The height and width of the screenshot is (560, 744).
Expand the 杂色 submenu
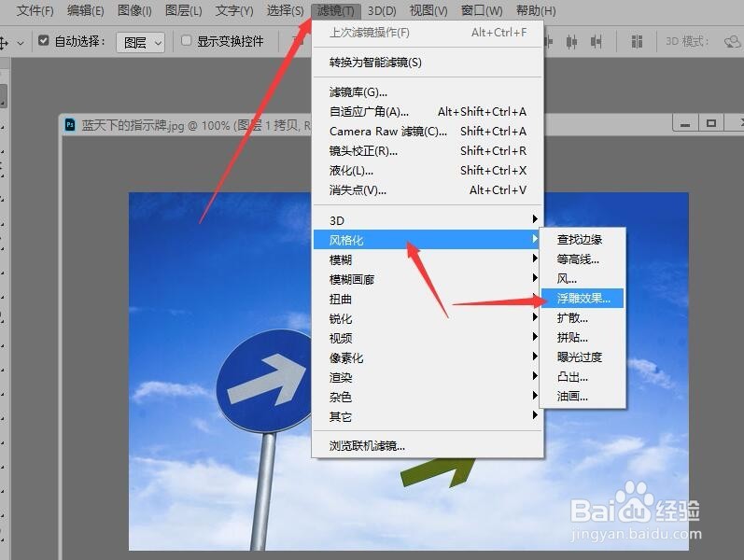[x=428, y=397]
